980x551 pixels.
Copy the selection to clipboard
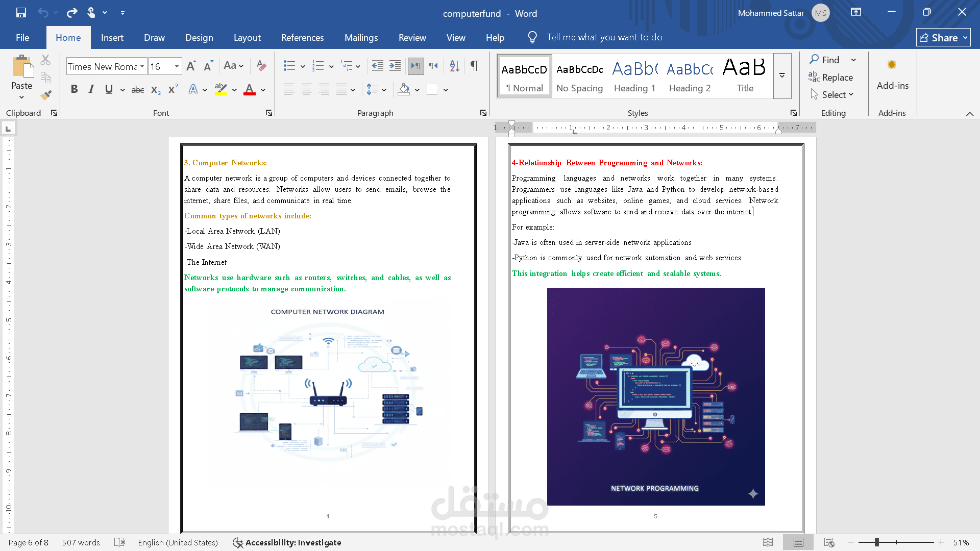pyautogui.click(x=45, y=78)
